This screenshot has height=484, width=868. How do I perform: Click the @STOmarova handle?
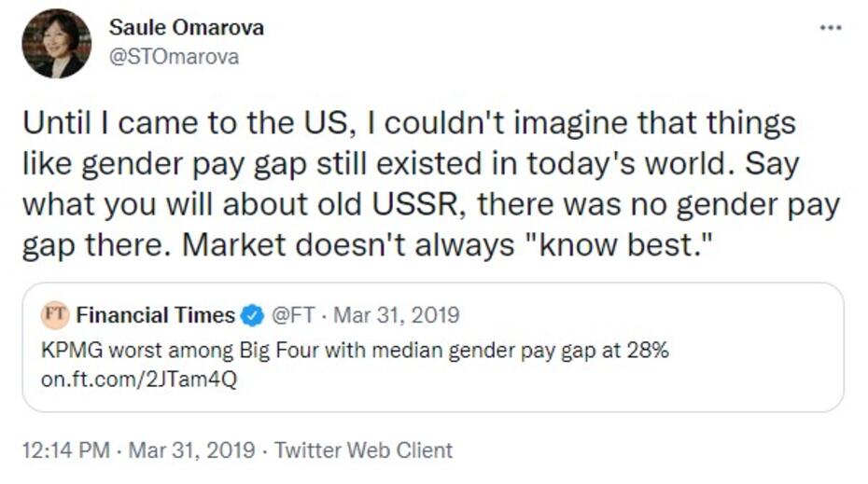click(x=175, y=57)
